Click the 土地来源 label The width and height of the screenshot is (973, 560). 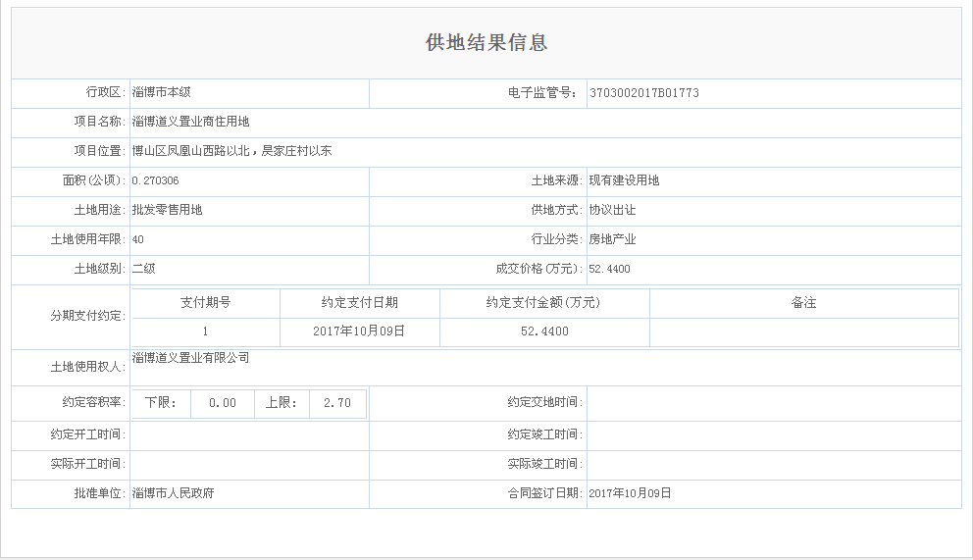pyautogui.click(x=556, y=180)
